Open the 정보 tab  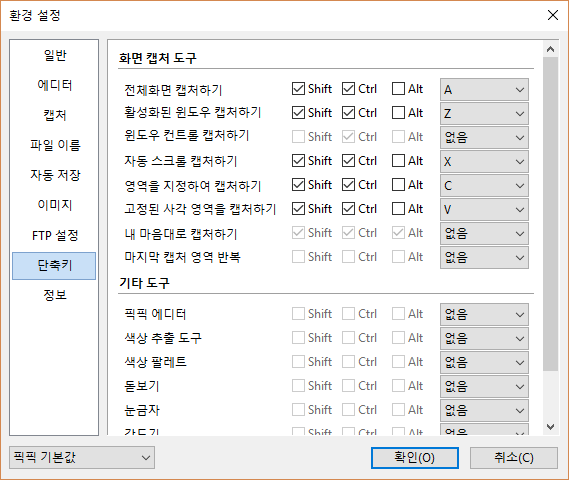coord(54,295)
